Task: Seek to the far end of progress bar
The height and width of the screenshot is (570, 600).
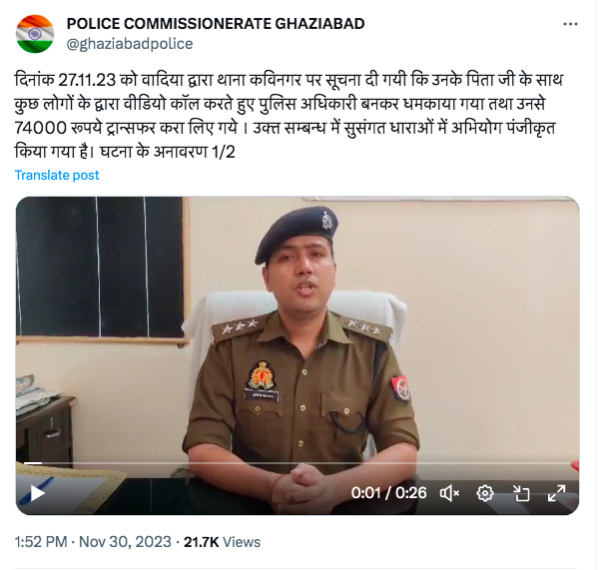Action: pos(569,463)
